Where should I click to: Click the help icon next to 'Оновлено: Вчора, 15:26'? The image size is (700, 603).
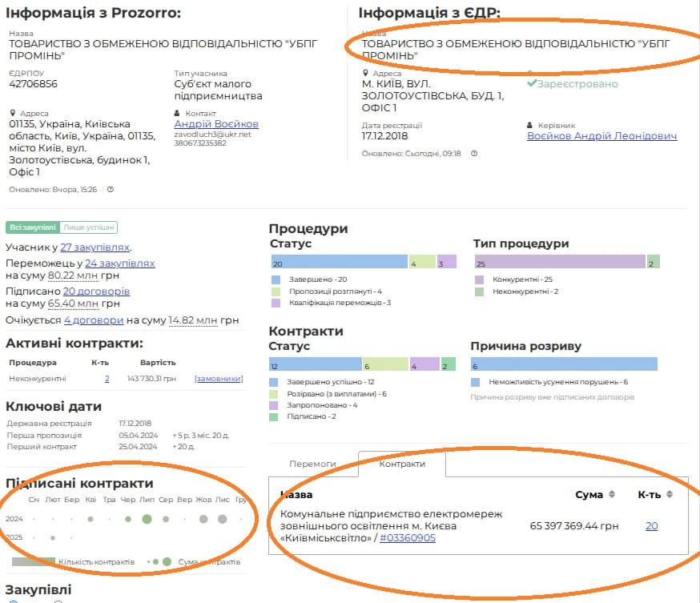111,190
